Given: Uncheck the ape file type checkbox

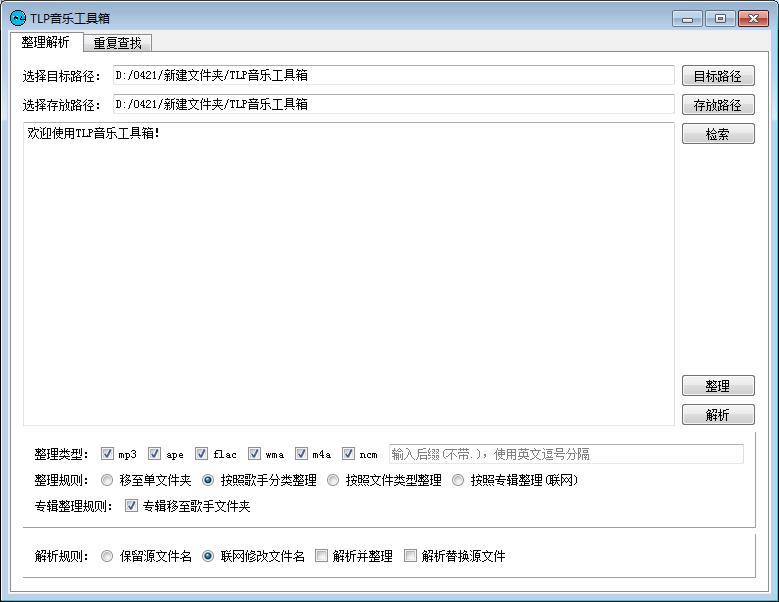Looking at the screenshot, I should (x=154, y=453).
